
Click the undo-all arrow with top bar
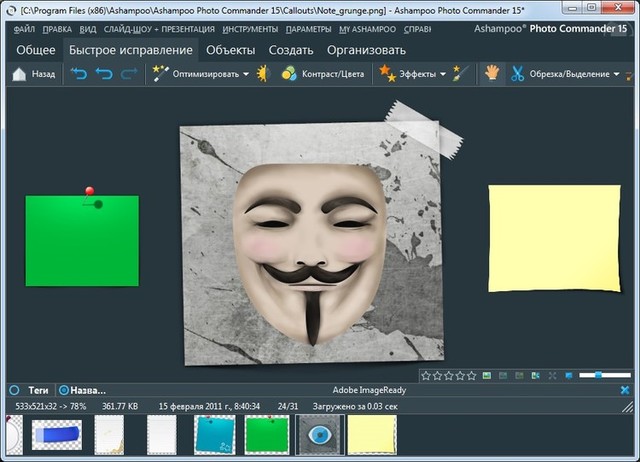[x=79, y=74]
